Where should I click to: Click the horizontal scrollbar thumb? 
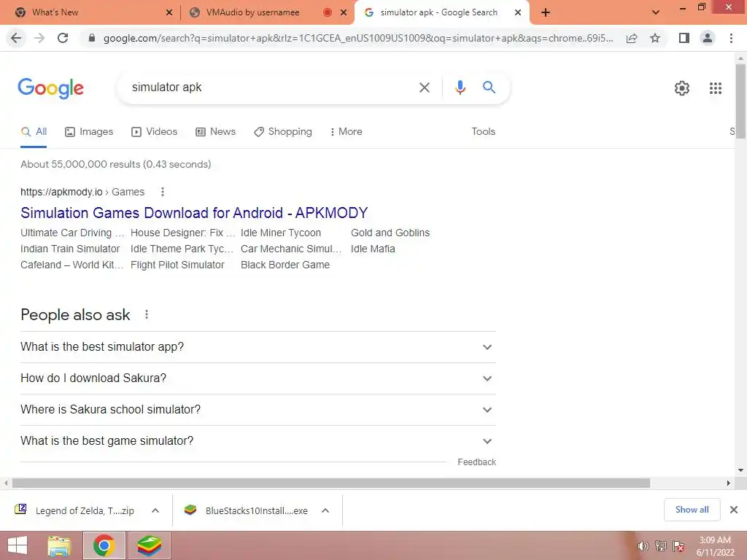coord(331,483)
